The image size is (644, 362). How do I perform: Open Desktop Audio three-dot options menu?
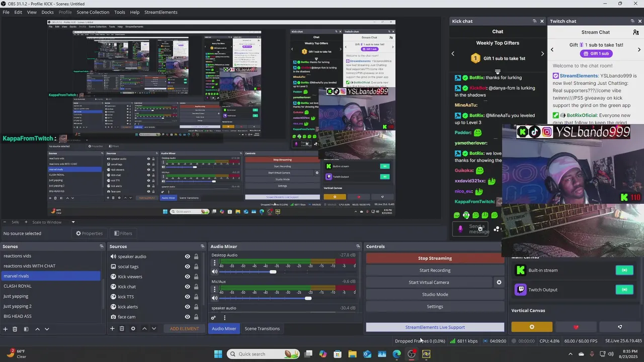215,263
